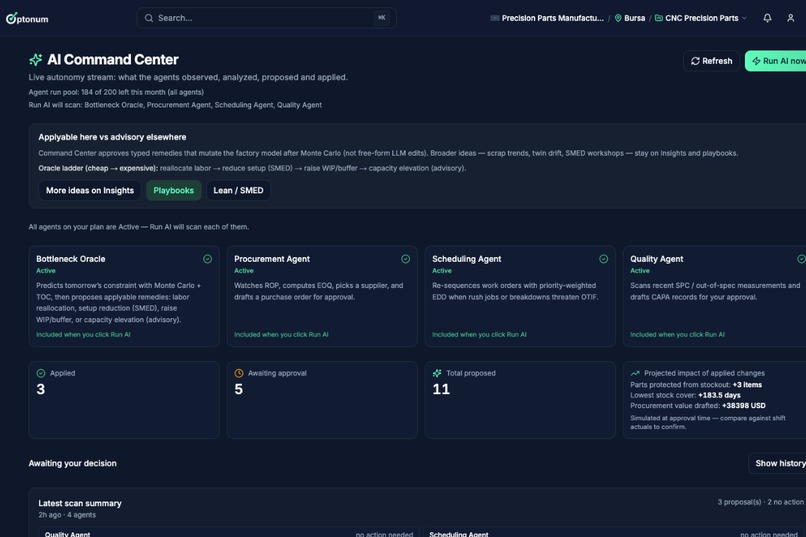Select the Scheduling Agent card title

467,259
